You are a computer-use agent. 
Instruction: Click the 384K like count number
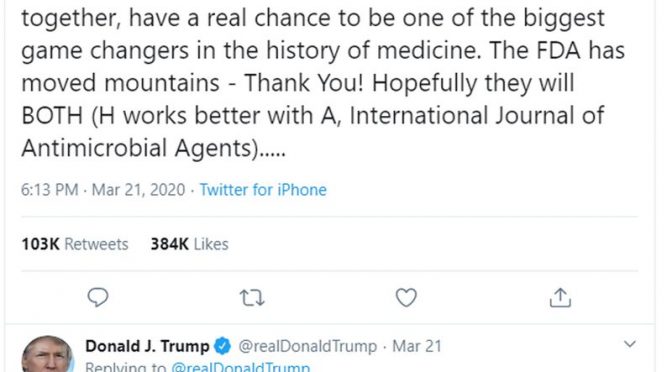(170, 244)
